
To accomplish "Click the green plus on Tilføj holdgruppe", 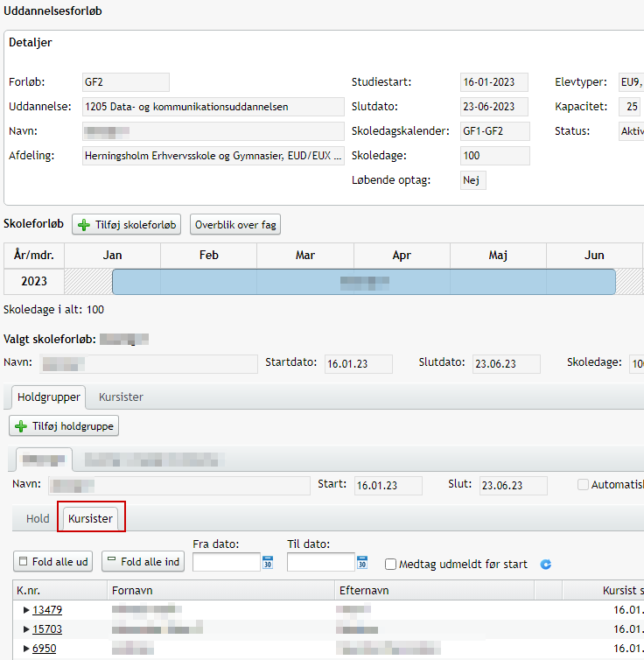I will (21, 426).
